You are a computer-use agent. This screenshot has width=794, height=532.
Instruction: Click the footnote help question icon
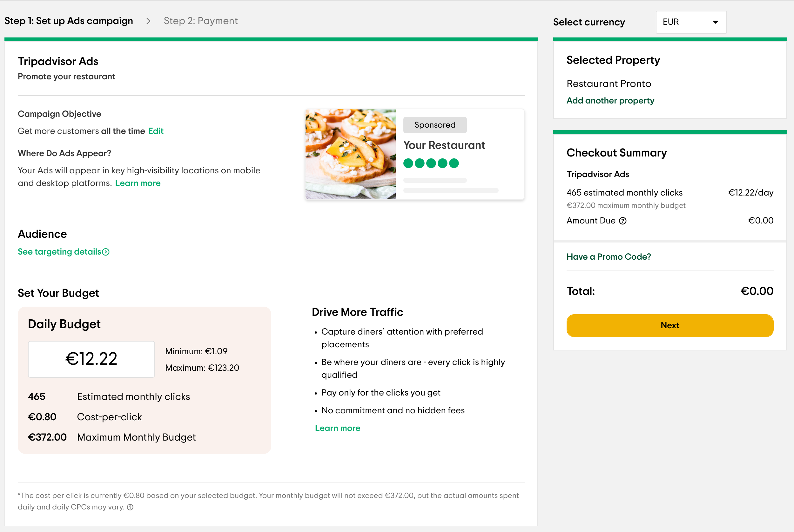[130, 507]
